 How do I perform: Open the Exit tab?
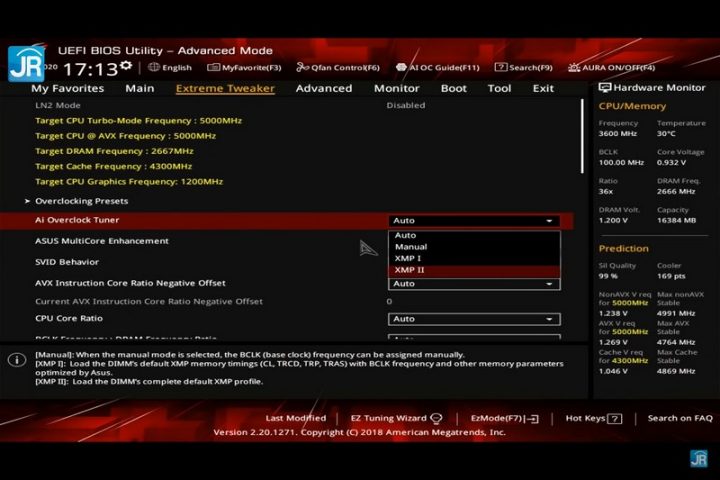pos(543,88)
